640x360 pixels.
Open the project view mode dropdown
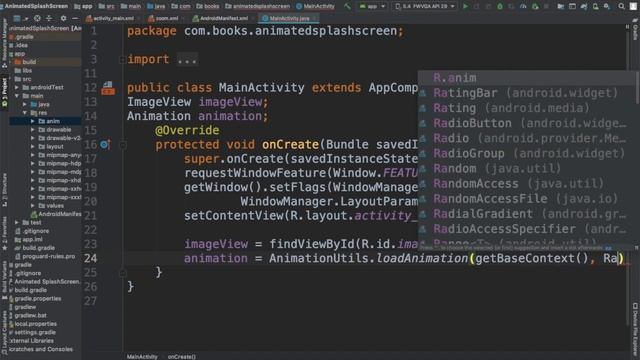coord(20,18)
